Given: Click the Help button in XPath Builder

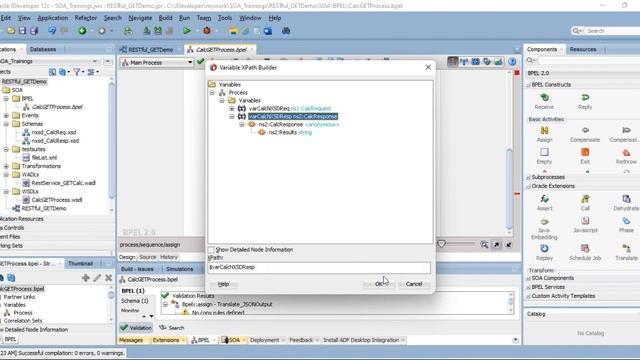Looking at the screenshot, I should click(x=223, y=284).
